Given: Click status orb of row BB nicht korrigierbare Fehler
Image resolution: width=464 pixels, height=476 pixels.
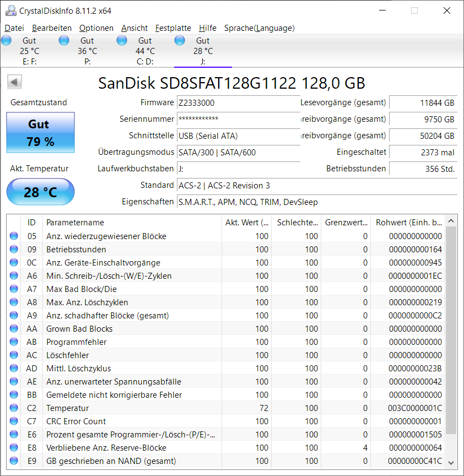Looking at the screenshot, I should [14, 394].
